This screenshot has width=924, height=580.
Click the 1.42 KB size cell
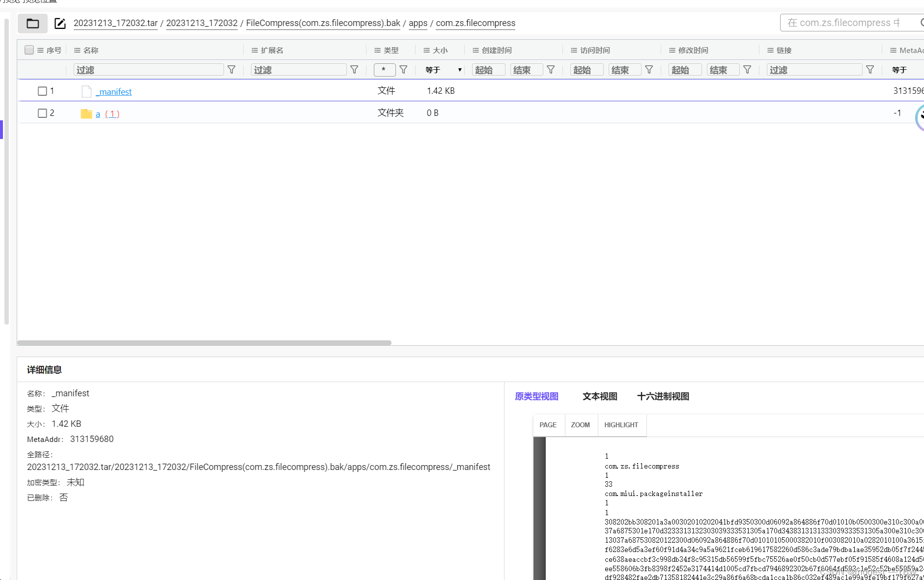pos(441,91)
